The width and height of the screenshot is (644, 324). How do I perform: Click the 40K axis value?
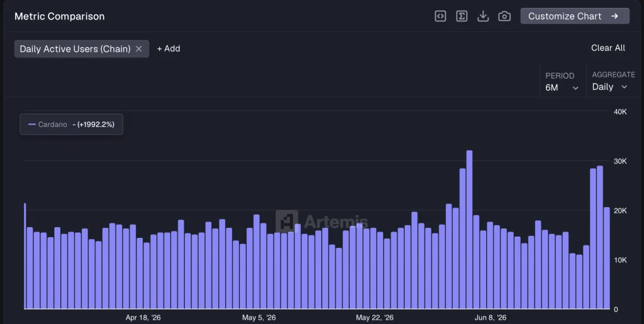coord(620,112)
